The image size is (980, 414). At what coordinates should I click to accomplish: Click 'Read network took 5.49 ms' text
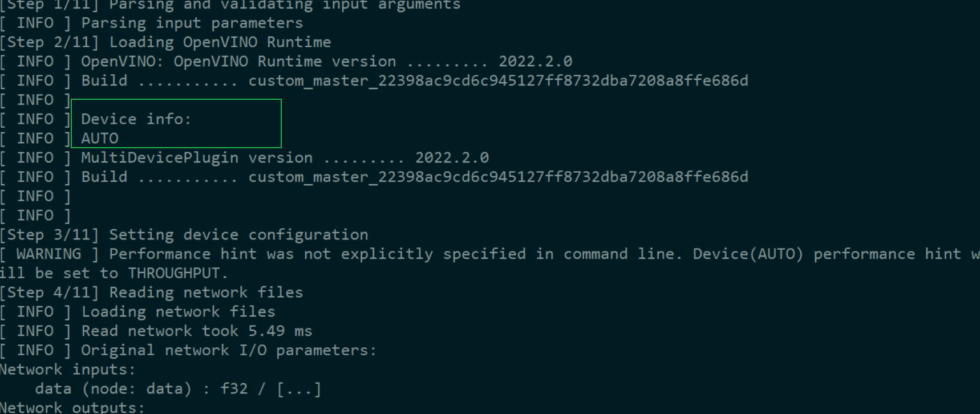coord(197,331)
